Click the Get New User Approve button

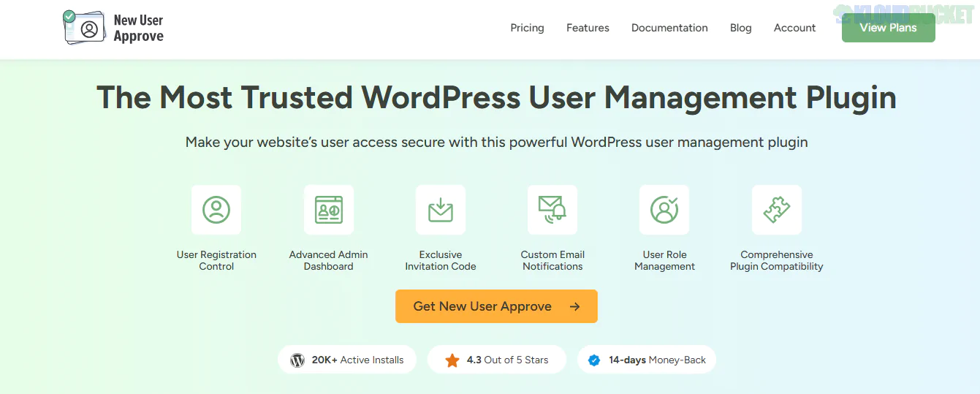coord(496,306)
